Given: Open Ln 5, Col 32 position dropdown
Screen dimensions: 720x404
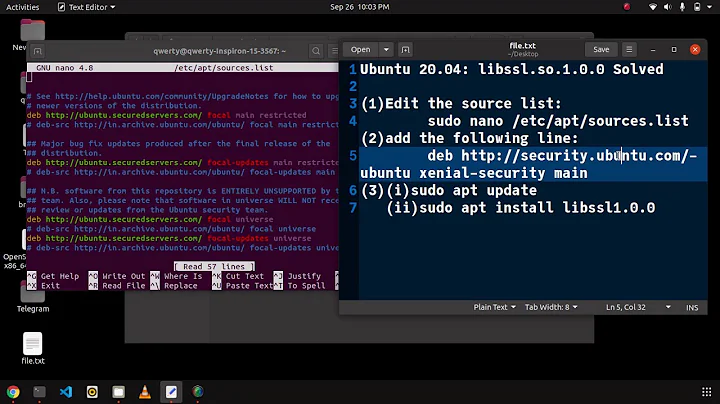Looking at the screenshot, I should 638,307.
